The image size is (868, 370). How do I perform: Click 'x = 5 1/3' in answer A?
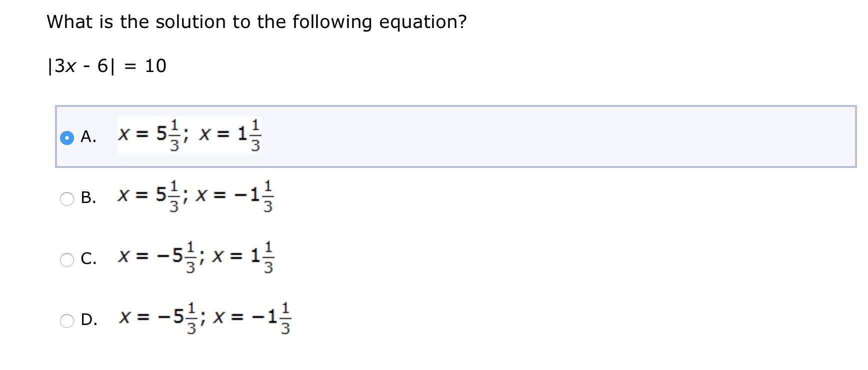150,135
